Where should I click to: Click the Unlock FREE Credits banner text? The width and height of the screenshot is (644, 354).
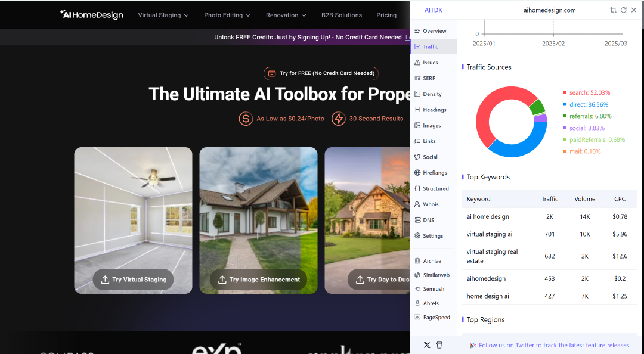[308, 38]
